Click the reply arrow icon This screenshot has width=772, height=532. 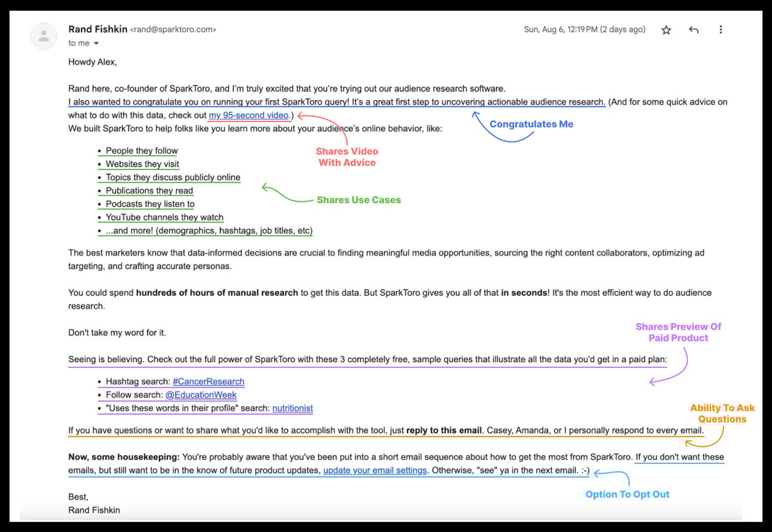[694, 30]
